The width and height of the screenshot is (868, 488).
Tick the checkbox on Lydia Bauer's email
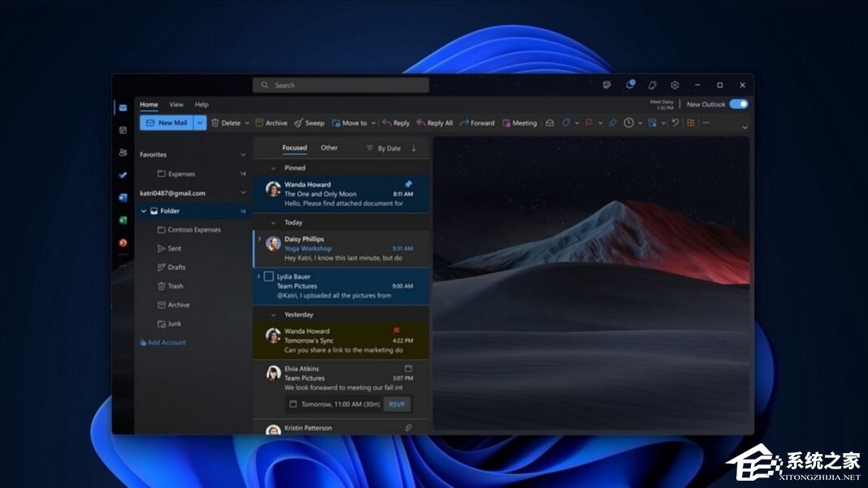click(x=268, y=276)
